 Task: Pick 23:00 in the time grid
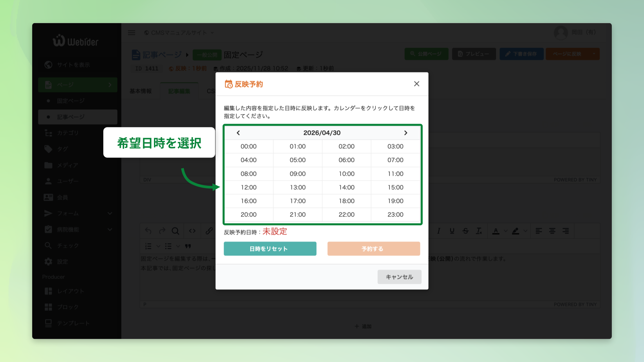[x=395, y=215]
